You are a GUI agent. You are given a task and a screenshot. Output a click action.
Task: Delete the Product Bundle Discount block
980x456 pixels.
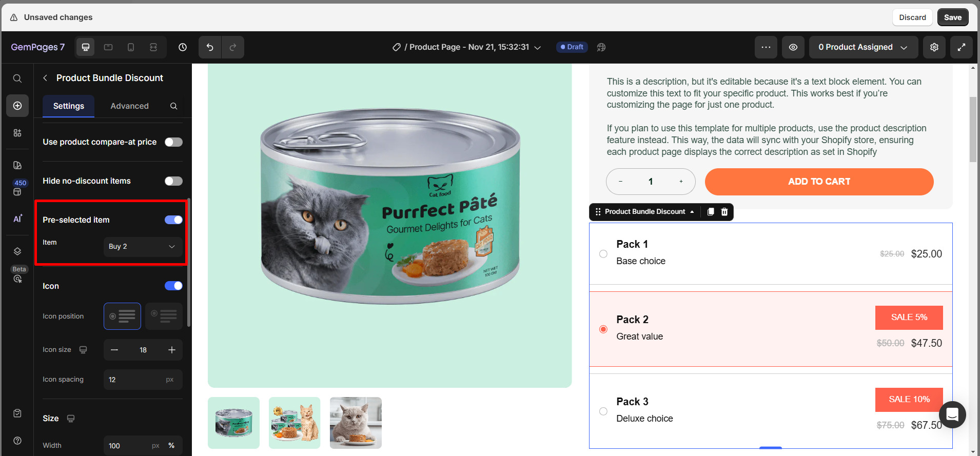[x=724, y=211]
